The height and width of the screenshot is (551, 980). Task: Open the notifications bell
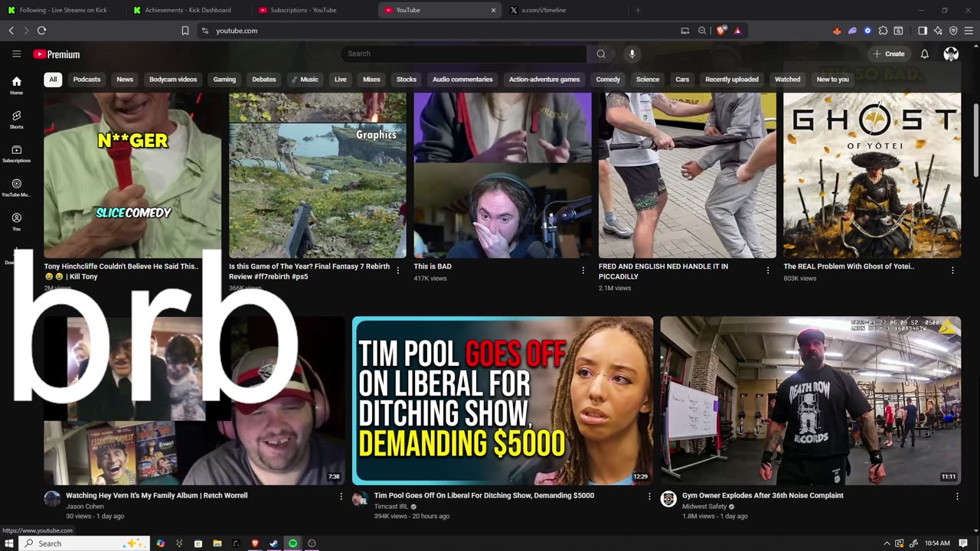pyautogui.click(x=925, y=54)
